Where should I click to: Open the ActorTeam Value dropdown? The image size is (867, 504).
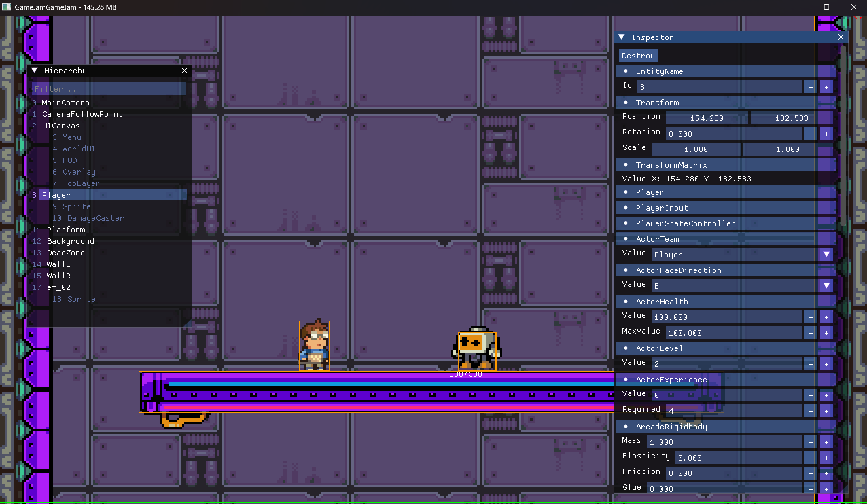point(826,255)
